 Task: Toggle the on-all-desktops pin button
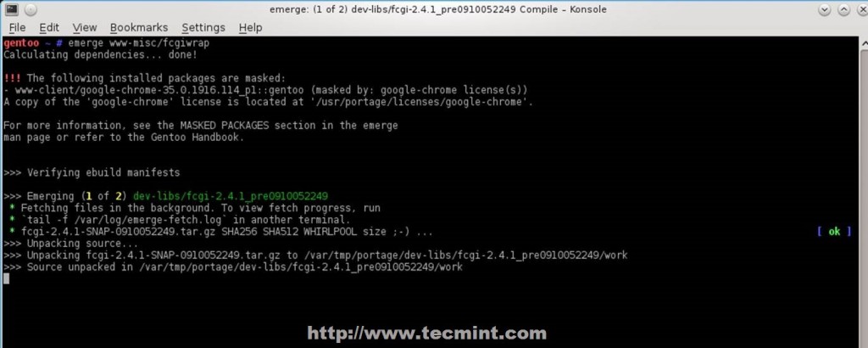(31, 9)
